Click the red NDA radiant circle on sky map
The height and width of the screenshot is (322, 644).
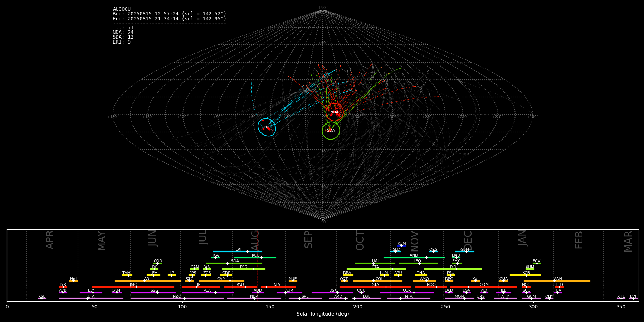tap(335, 112)
